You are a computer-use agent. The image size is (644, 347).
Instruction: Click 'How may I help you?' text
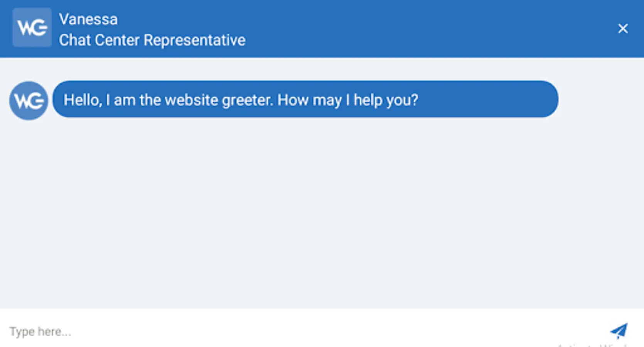pos(347,100)
